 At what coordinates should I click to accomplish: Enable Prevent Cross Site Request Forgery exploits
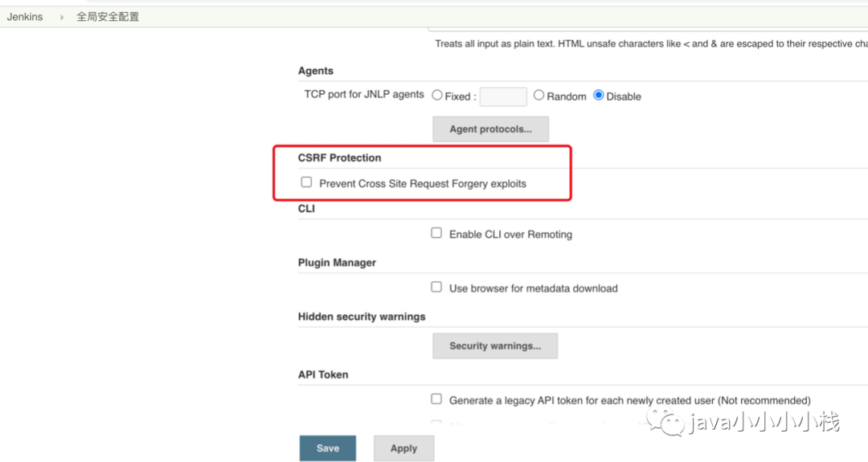click(x=306, y=182)
